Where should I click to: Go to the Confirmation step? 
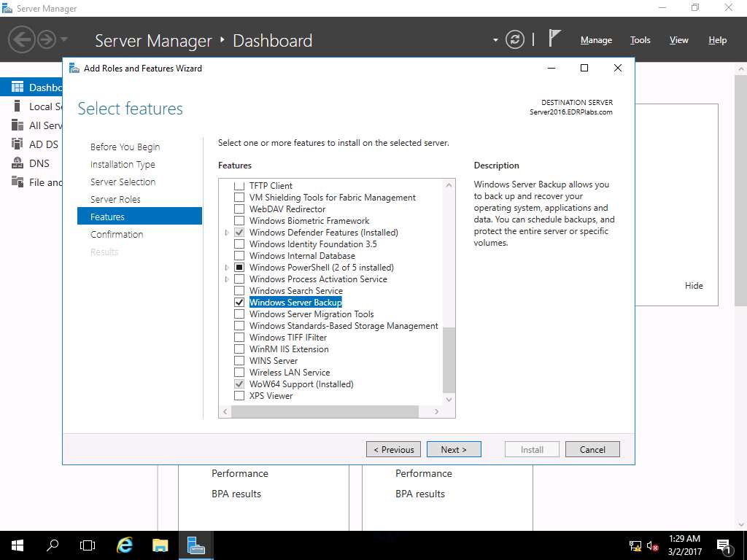pos(117,234)
